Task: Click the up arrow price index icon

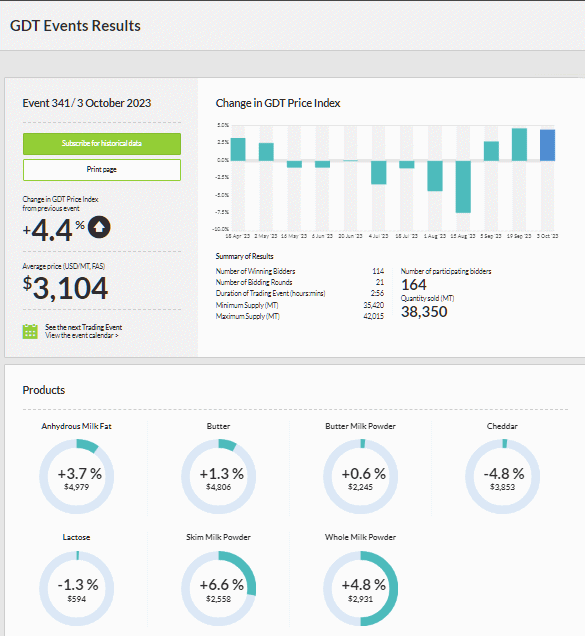Action: [99, 227]
